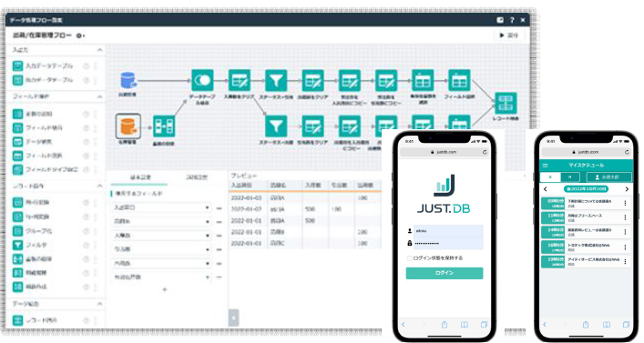Select the データテーブル結合 join node
This screenshot has width=644, height=343.
click(x=202, y=80)
